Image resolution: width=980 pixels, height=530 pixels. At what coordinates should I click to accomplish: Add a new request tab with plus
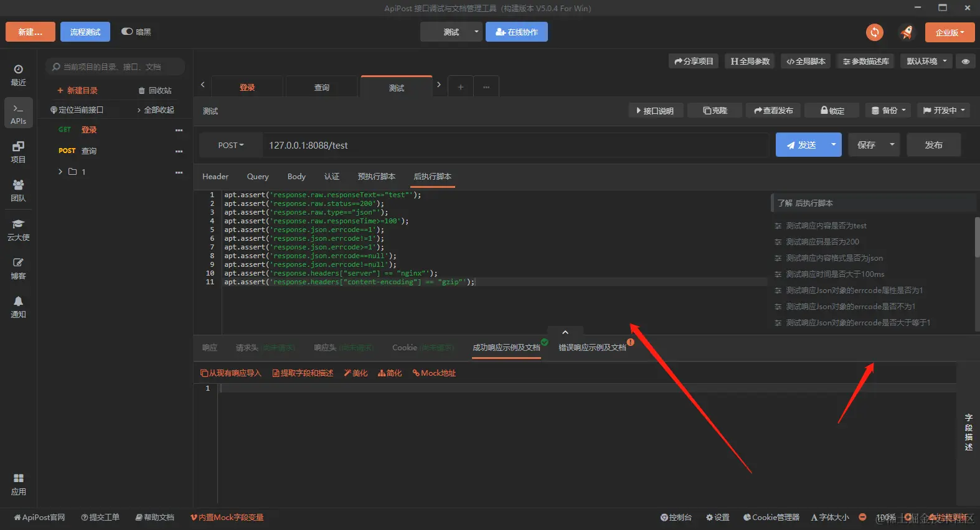click(x=461, y=87)
